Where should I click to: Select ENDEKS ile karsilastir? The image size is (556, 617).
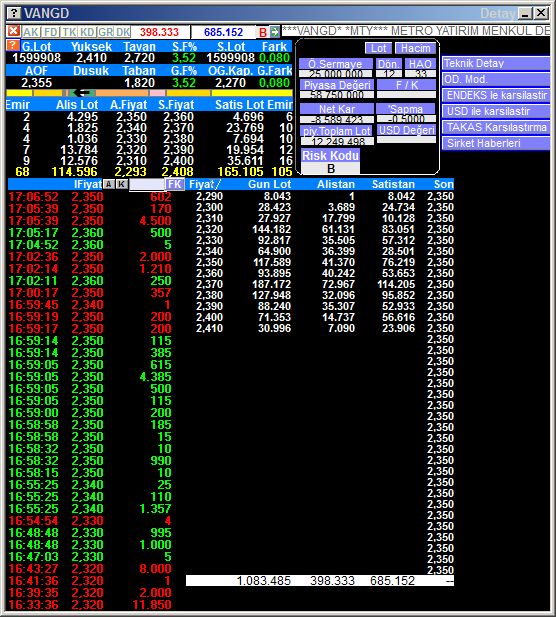(x=495, y=95)
